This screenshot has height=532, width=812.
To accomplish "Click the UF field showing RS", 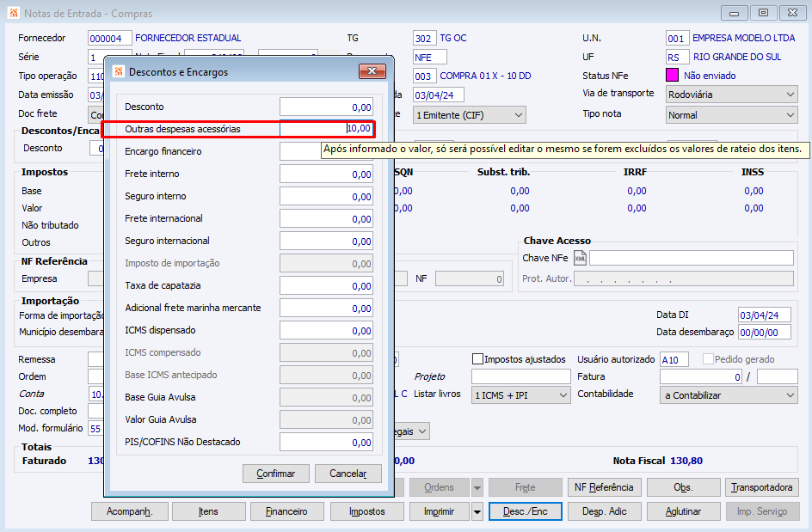I will (x=677, y=57).
